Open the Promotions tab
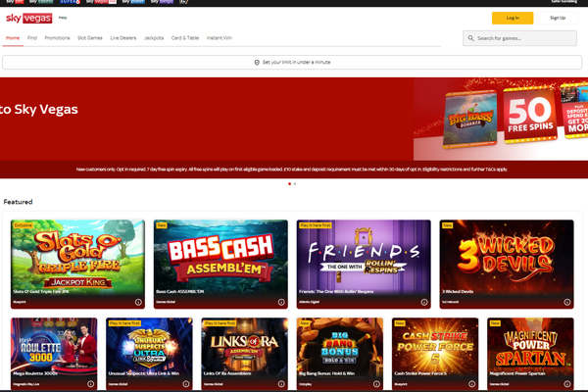Image resolution: width=588 pixels, height=392 pixels. (57, 38)
